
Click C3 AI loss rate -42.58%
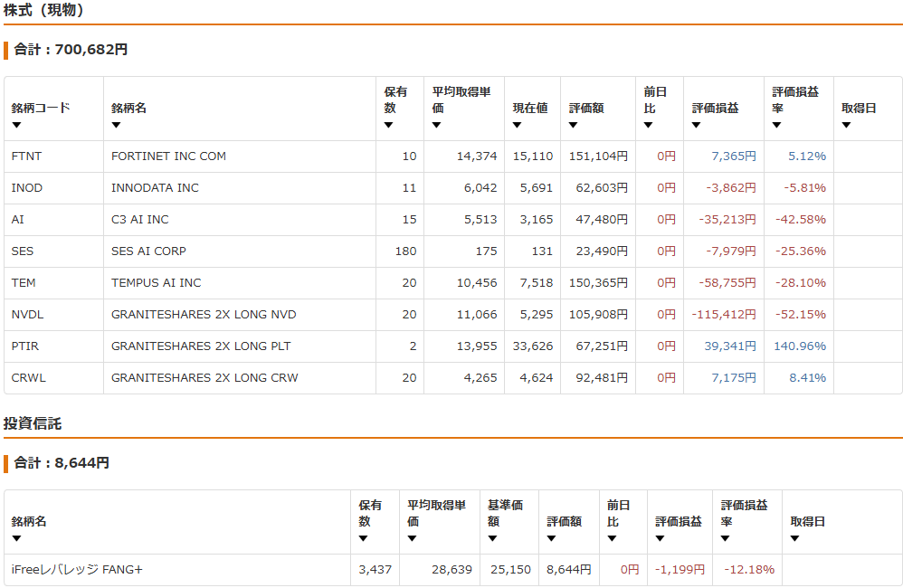(801, 220)
